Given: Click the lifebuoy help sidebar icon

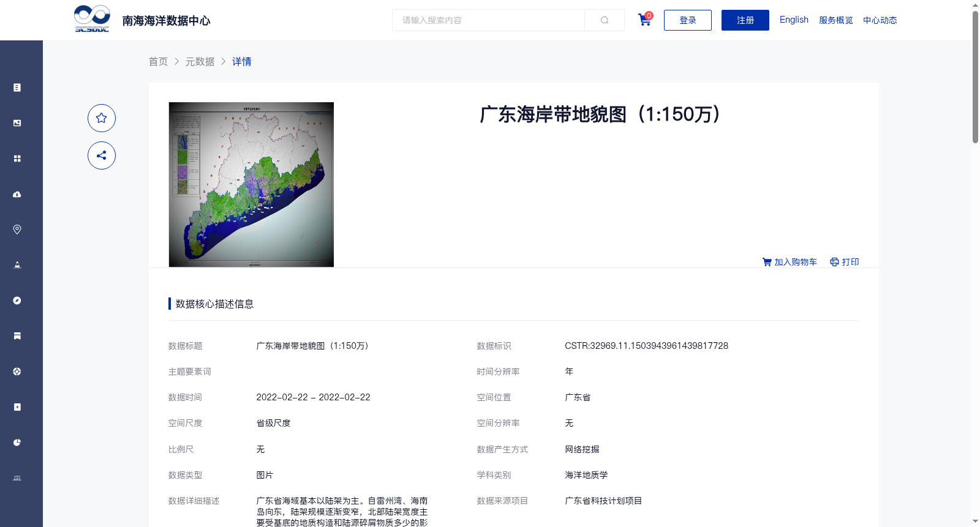Looking at the screenshot, I should point(17,372).
